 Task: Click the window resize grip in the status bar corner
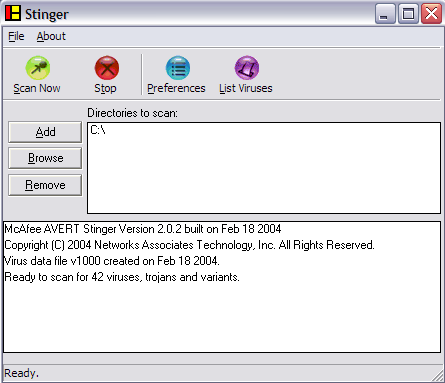[x=438, y=375]
